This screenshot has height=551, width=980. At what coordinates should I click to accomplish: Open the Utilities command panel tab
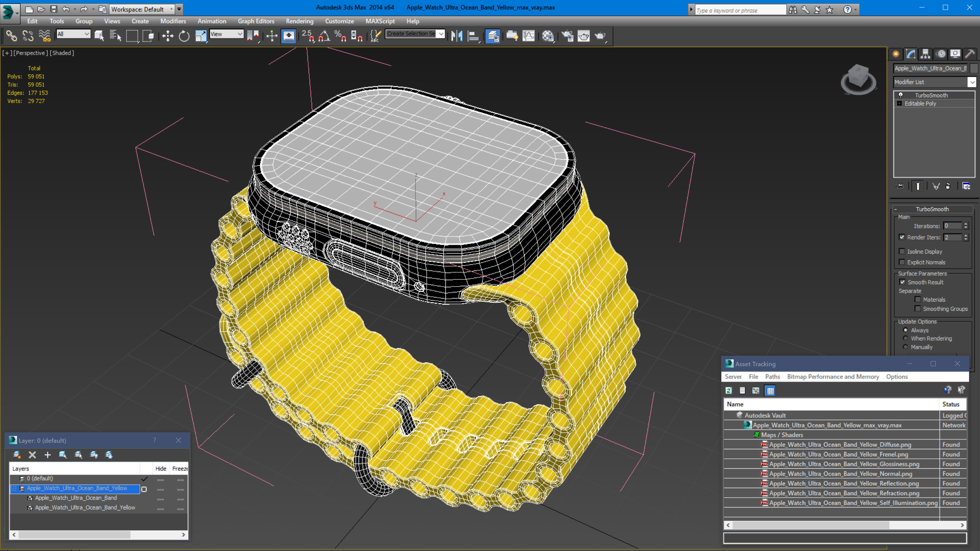point(970,54)
